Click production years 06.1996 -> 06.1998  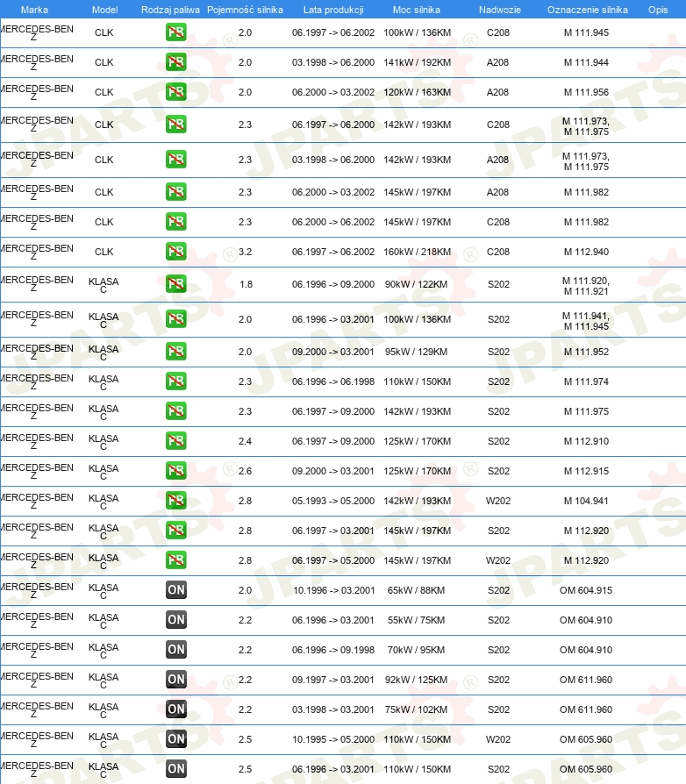click(x=333, y=381)
